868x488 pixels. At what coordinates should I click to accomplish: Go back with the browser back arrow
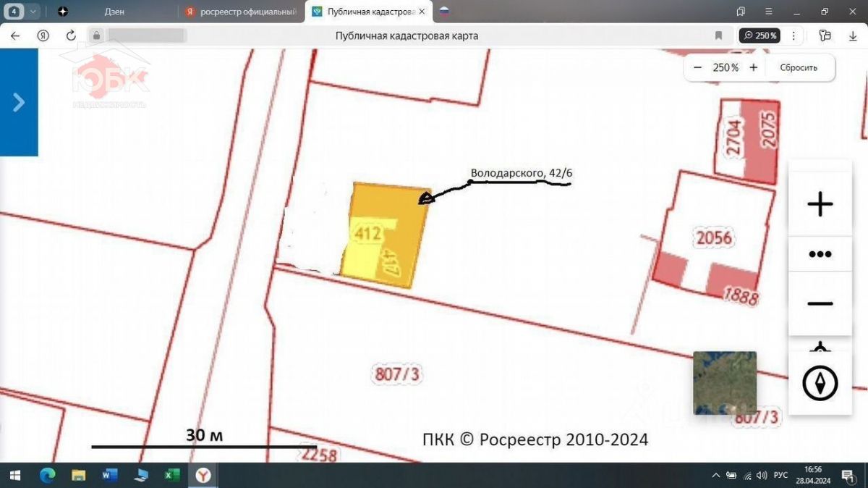pyautogui.click(x=15, y=35)
